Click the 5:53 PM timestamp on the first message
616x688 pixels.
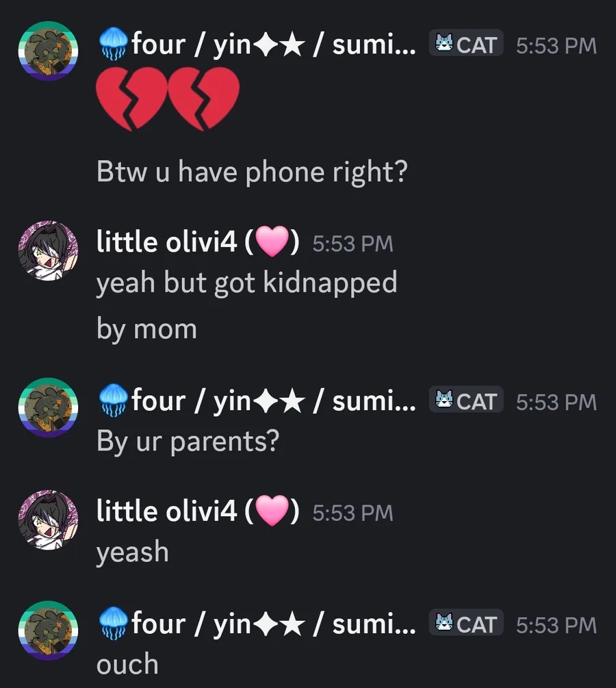click(x=556, y=46)
